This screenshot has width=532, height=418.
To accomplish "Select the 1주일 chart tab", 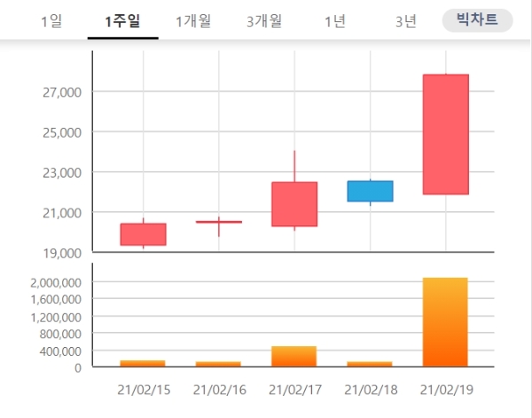I will pyautogui.click(x=122, y=21).
